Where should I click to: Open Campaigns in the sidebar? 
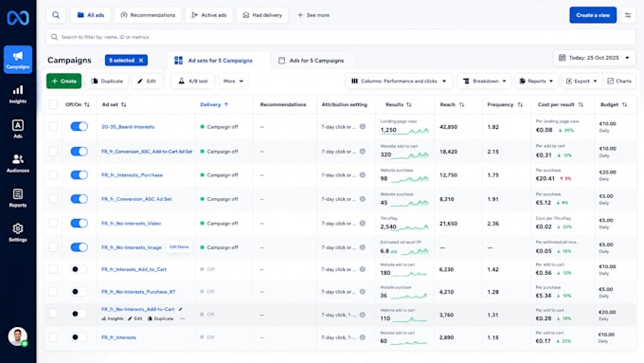click(x=18, y=59)
